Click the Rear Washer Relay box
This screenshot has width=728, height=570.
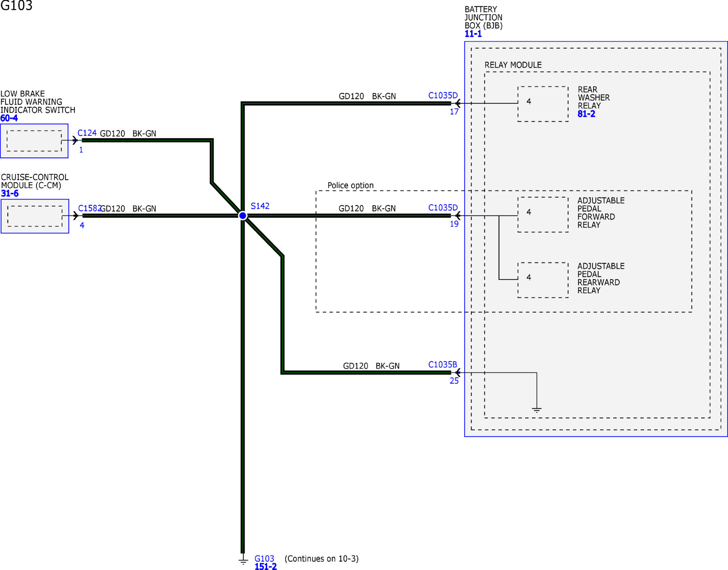coord(543,104)
